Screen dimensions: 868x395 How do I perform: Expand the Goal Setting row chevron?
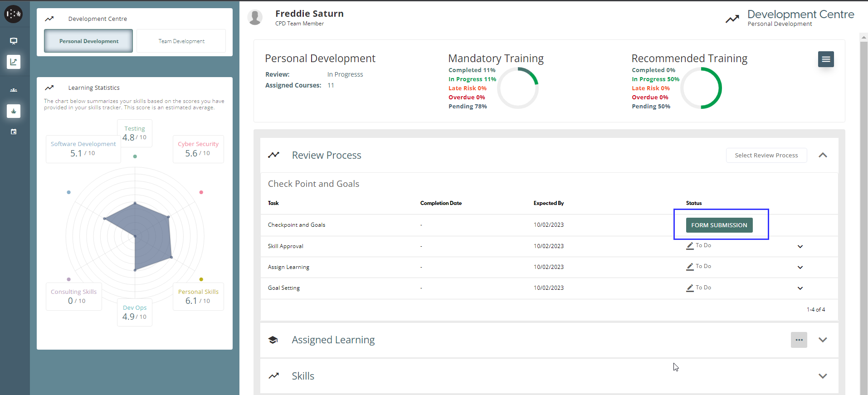(800, 288)
